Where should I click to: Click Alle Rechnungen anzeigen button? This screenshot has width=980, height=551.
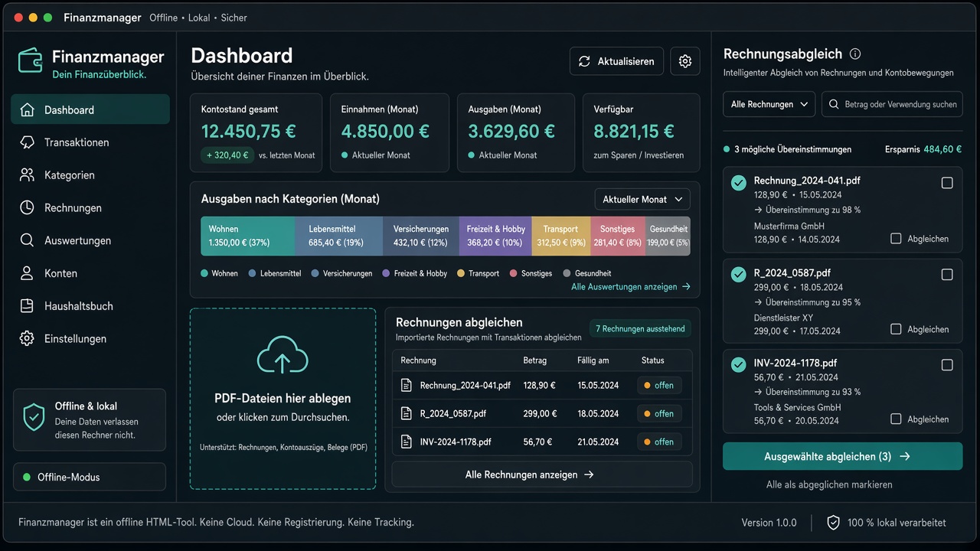tap(542, 474)
